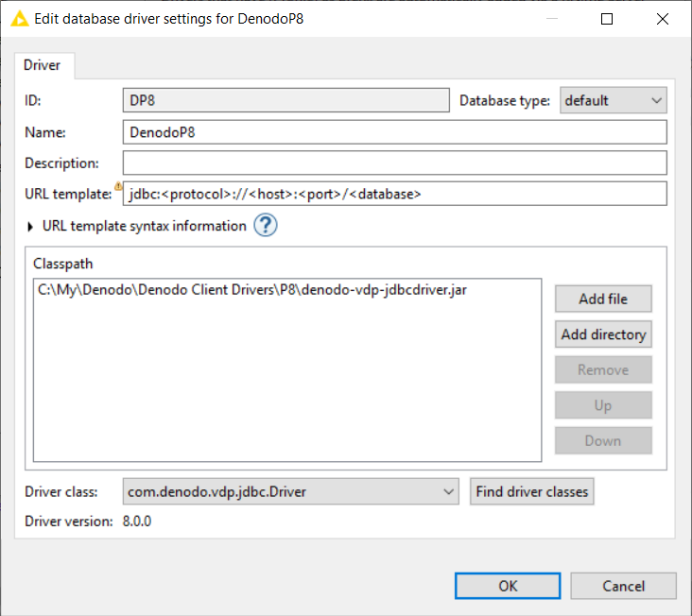Maximize the driver settings dialog window
Viewport: 692px width, 616px height.
pyautogui.click(x=607, y=19)
